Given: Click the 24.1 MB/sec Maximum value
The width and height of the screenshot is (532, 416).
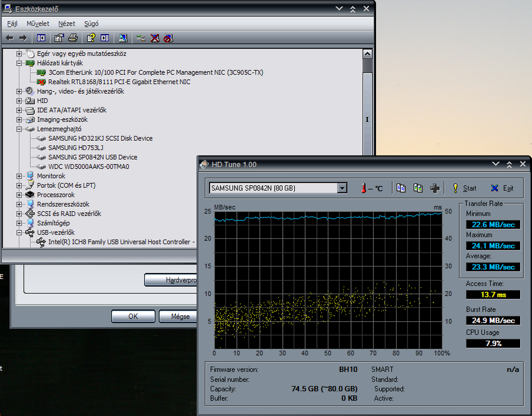Looking at the screenshot, I should pos(493,246).
